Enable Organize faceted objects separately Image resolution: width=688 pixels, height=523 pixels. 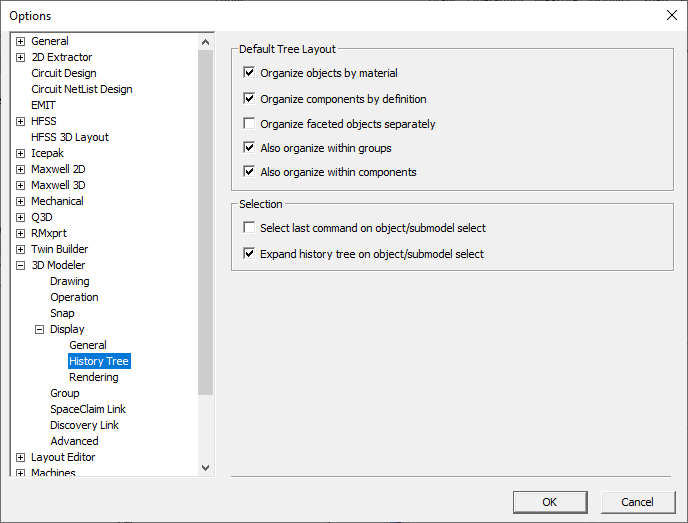coord(249,124)
